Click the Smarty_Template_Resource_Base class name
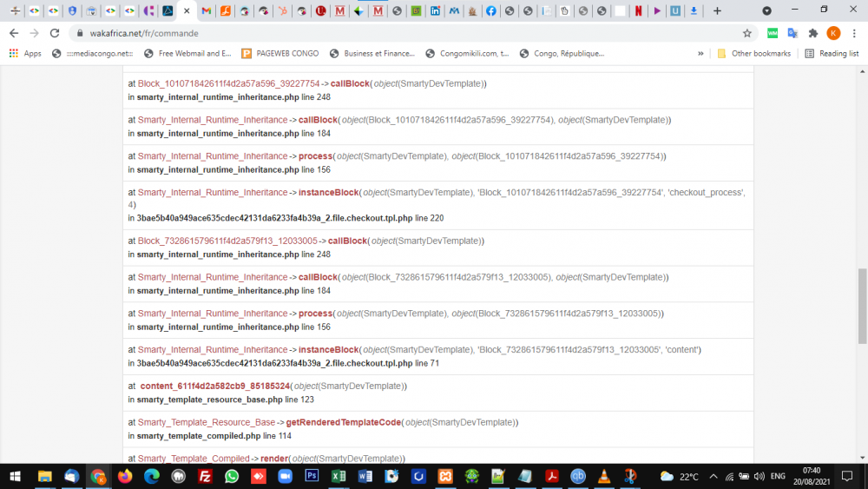868x489 pixels. coord(207,422)
